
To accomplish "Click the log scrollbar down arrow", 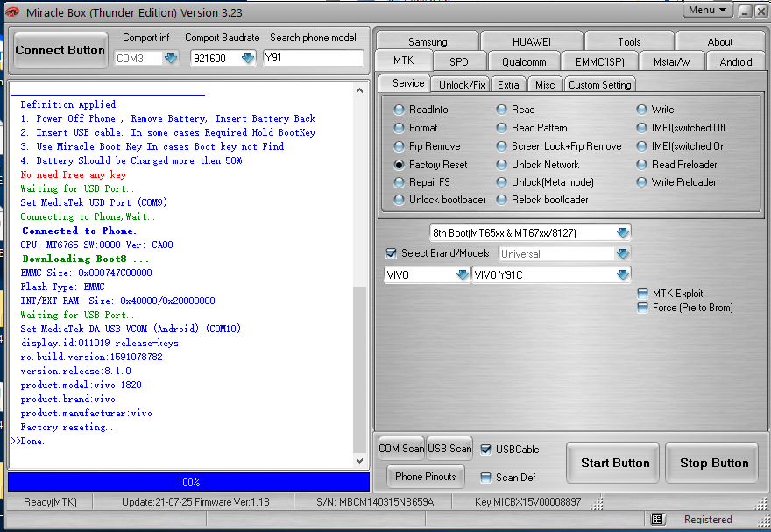I will click(359, 461).
